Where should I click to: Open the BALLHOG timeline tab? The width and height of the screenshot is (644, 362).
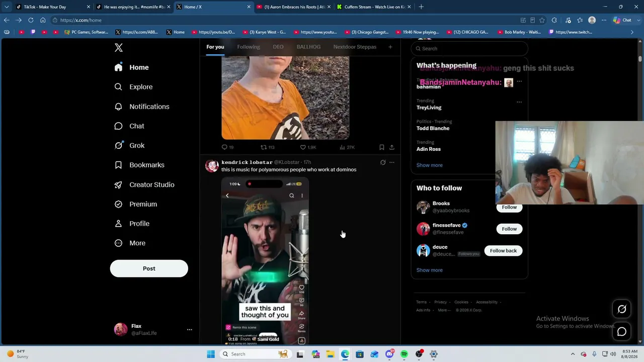click(308, 47)
